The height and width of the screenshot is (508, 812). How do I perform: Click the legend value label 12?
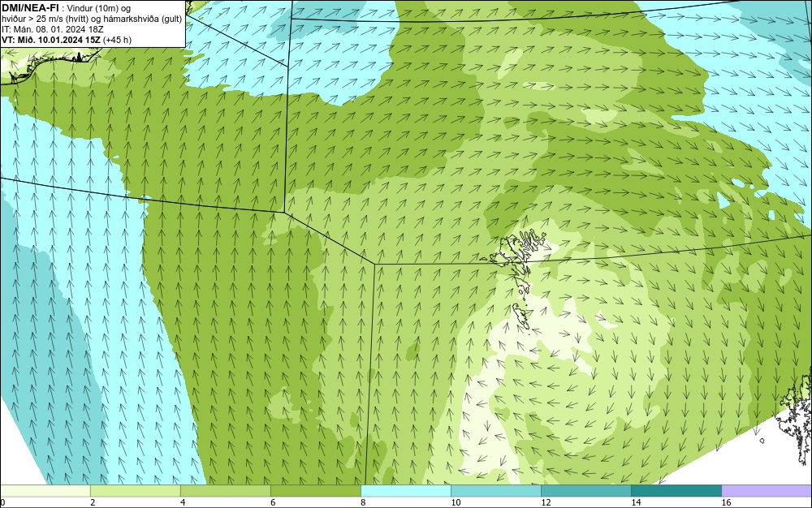[x=546, y=502]
